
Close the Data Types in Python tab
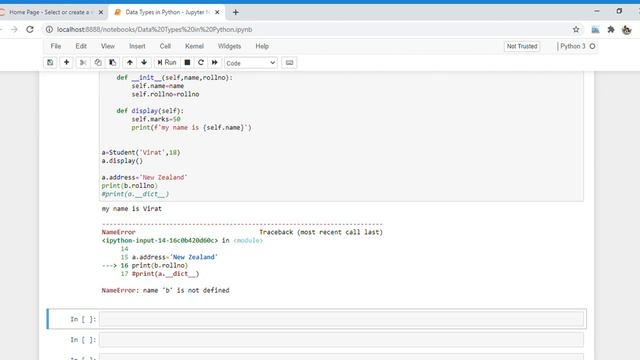click(x=217, y=12)
